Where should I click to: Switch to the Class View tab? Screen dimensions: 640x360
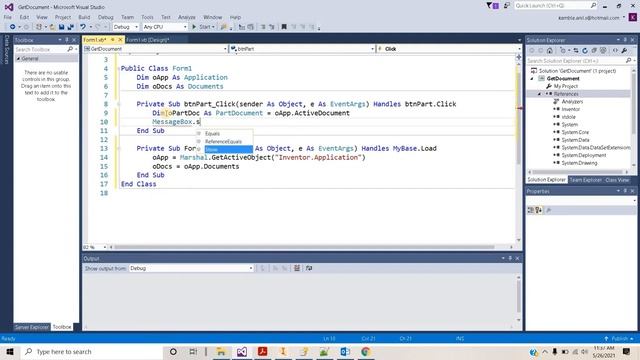pos(617,180)
